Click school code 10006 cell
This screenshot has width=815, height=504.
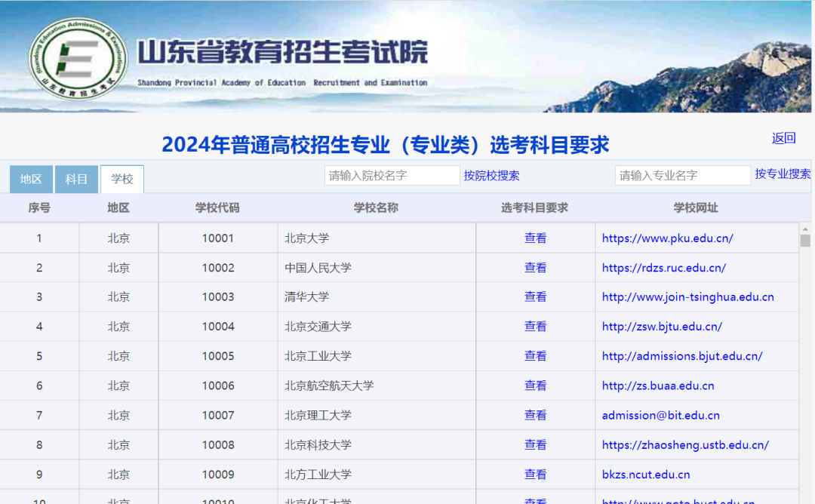[218, 386]
